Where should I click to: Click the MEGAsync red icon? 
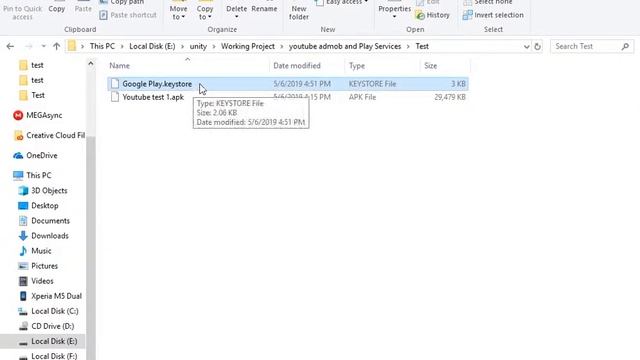click(x=18, y=116)
